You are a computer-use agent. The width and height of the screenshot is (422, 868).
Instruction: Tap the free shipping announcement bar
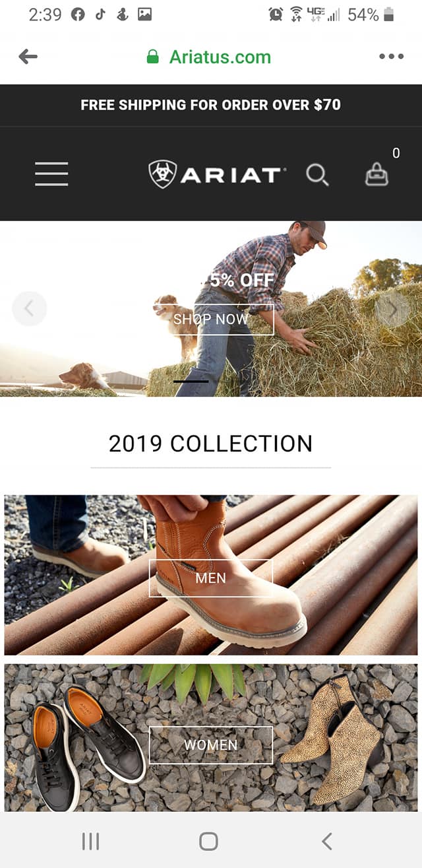point(211,105)
